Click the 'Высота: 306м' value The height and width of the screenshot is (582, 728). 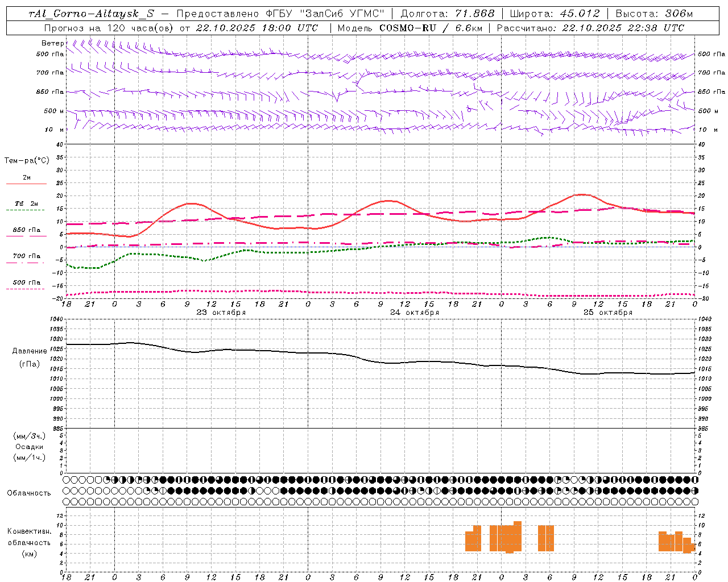point(655,14)
